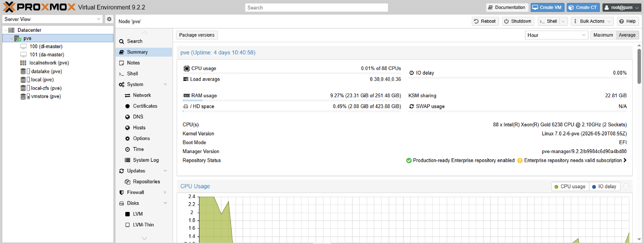Select the System menu item
The image size is (644, 244).
click(144, 84)
